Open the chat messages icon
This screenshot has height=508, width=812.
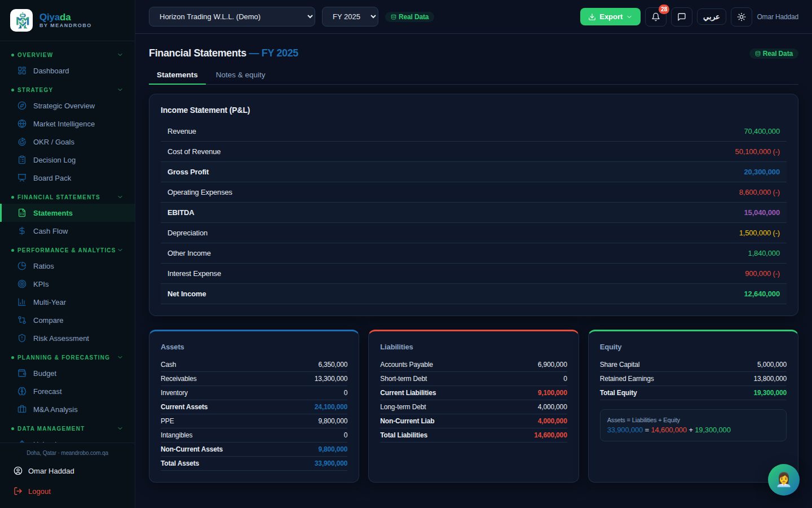(681, 17)
